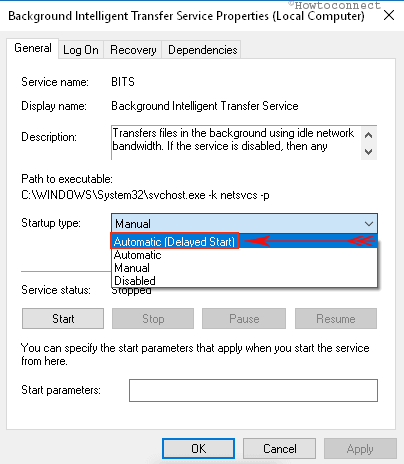
Task: Click the Pause service button
Action: pos(244,319)
